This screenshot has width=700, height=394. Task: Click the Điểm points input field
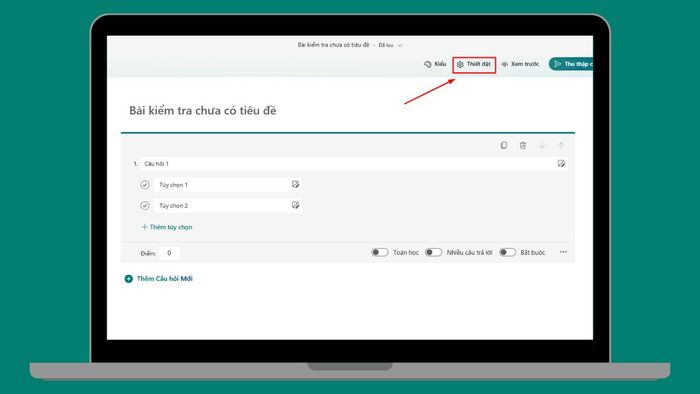[x=169, y=253]
